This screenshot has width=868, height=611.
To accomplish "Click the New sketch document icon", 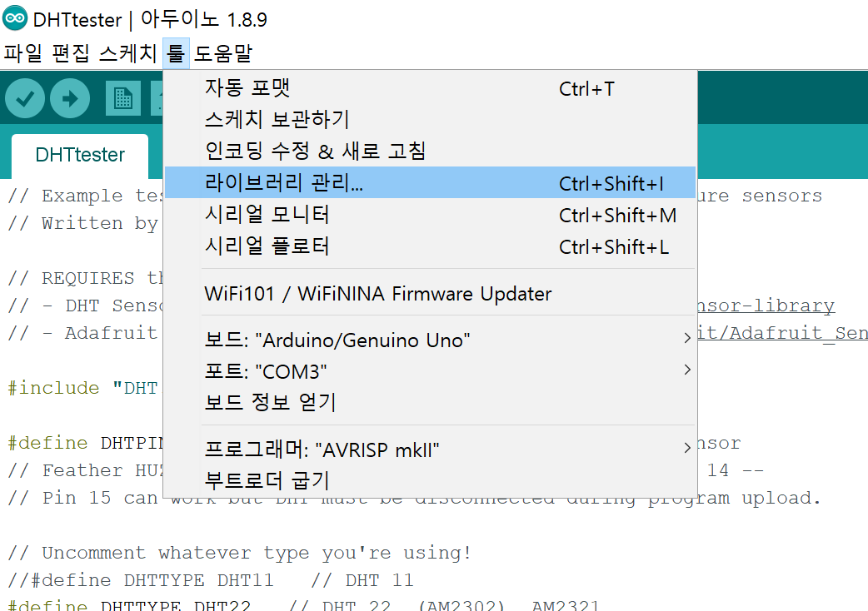I will coord(123,98).
